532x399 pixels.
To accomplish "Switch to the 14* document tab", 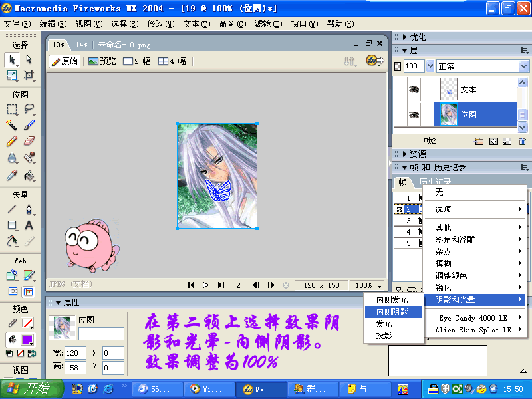I will coord(81,45).
